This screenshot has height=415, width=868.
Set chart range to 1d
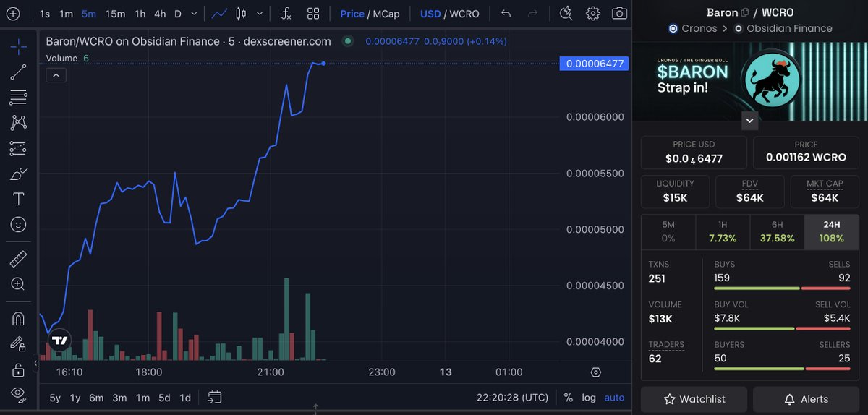tap(185, 398)
